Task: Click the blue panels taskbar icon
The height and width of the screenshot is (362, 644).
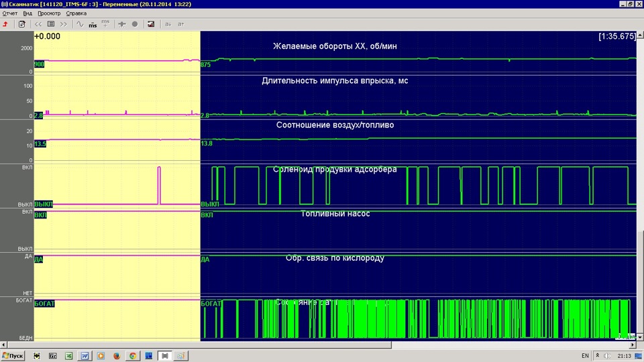Action: point(149,356)
